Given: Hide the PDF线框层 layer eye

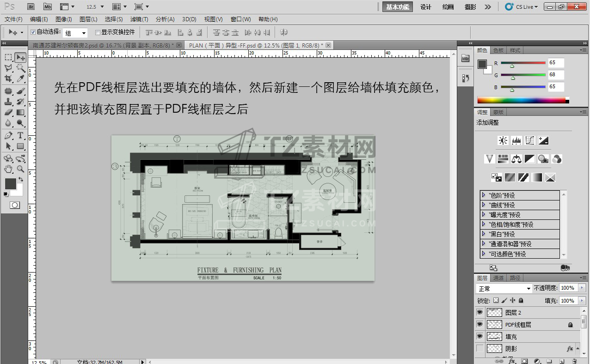Looking at the screenshot, I should (x=479, y=324).
